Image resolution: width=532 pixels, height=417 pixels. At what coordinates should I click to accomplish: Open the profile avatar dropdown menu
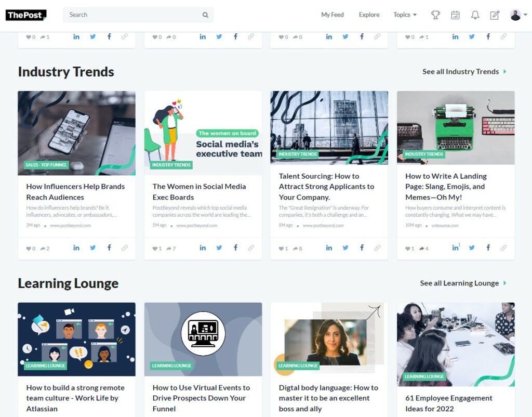pos(517,15)
